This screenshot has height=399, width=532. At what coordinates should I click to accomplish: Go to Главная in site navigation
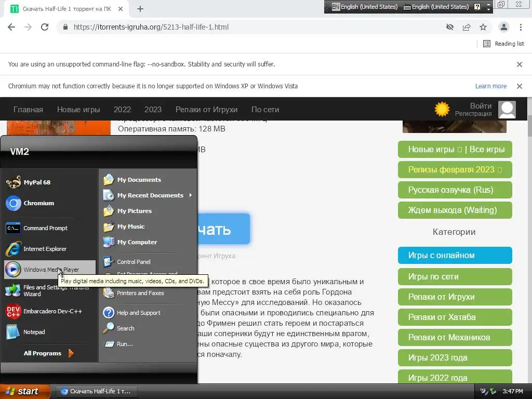pos(28,109)
